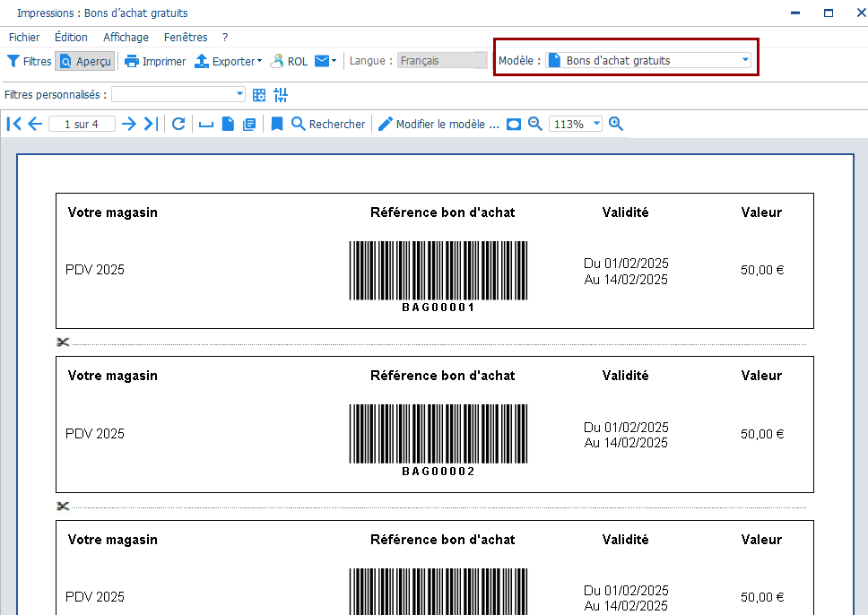Click Votre magasin heading in BAG00002 voucher
Screen dimensions: 868x615
coord(112,376)
